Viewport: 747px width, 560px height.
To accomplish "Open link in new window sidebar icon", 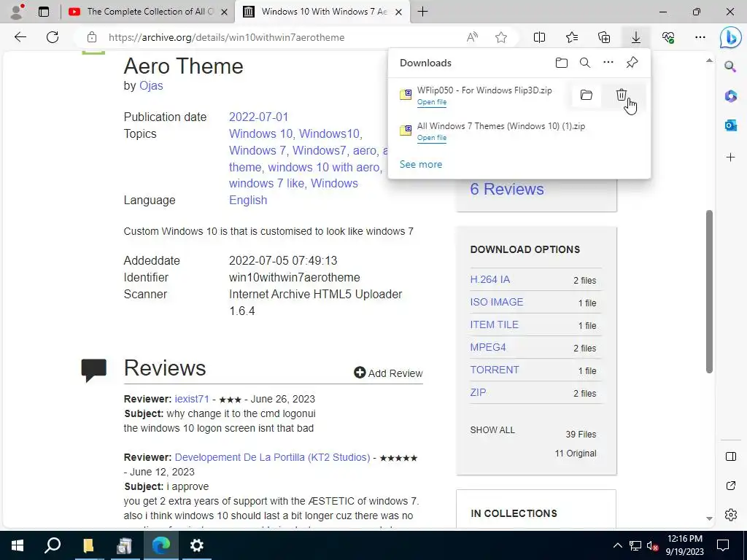I will pos(730,486).
